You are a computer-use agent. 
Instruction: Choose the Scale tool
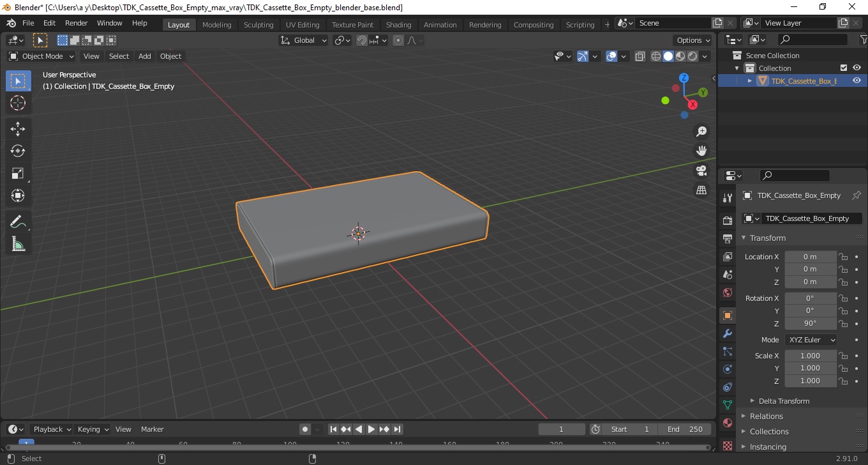[x=18, y=173]
